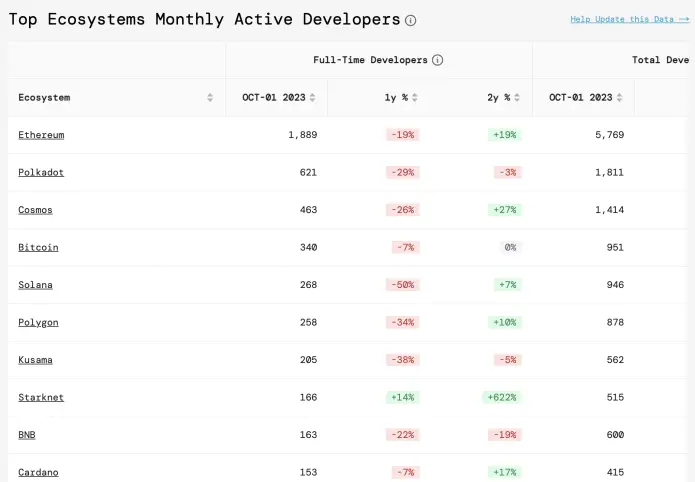Open the Starknet ecosystem link
695x482 pixels.
(41, 397)
